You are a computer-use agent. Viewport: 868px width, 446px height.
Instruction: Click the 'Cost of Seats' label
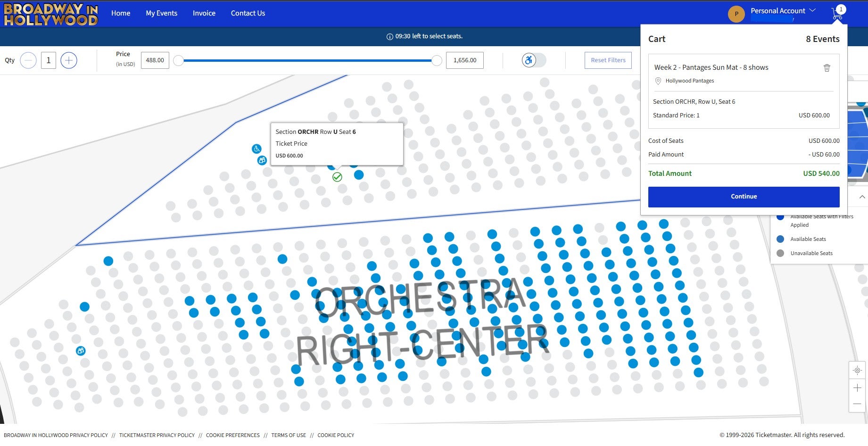tap(666, 141)
